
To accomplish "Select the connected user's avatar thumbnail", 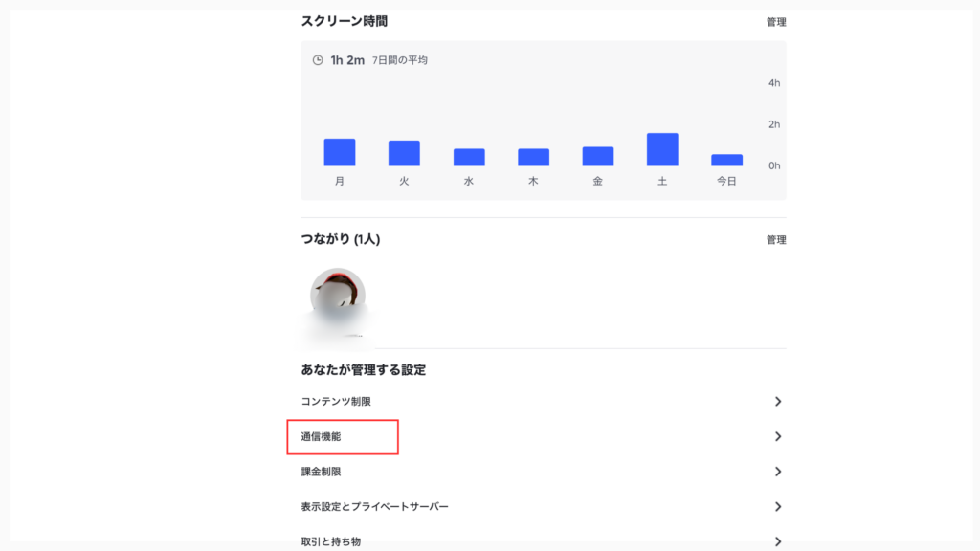I will point(338,295).
